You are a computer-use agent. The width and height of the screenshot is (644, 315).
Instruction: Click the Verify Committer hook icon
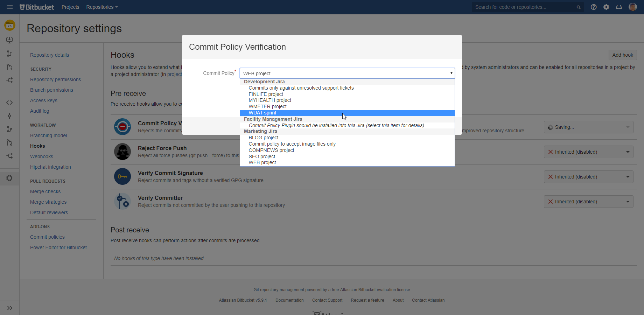(122, 201)
